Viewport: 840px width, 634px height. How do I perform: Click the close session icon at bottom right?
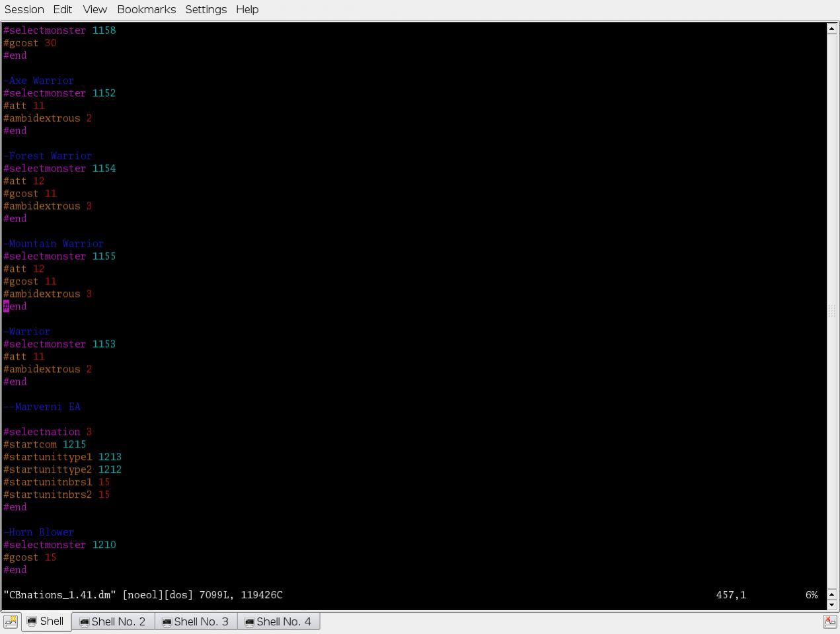[x=829, y=621]
